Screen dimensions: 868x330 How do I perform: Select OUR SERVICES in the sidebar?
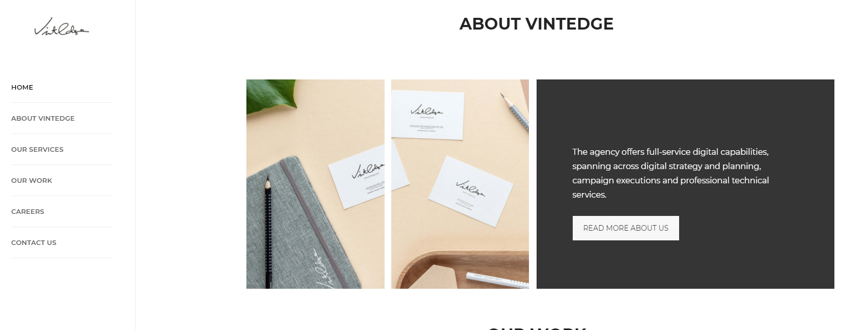37,150
